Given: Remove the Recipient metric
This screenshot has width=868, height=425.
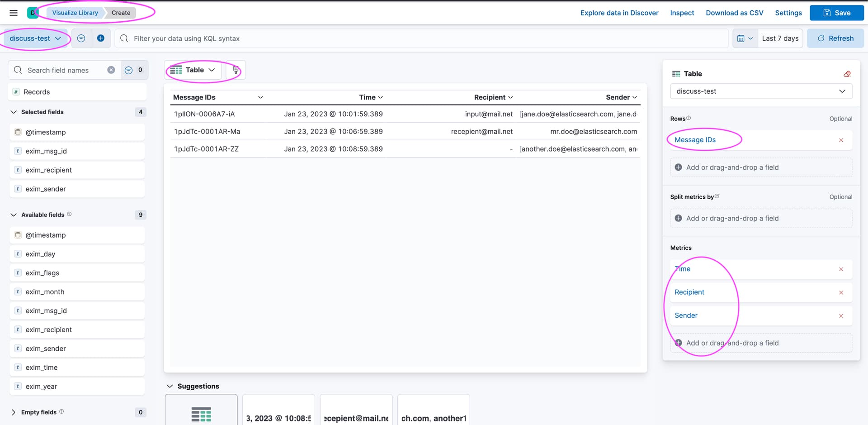Looking at the screenshot, I should pos(841,292).
